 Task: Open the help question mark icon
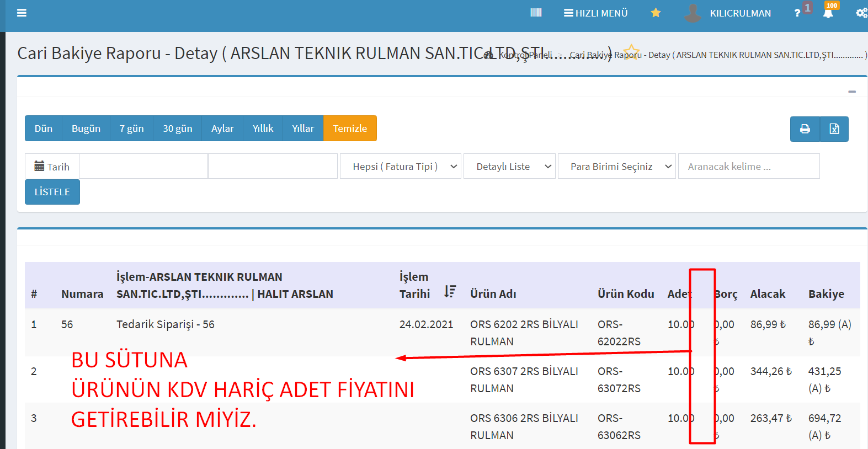pos(797,13)
